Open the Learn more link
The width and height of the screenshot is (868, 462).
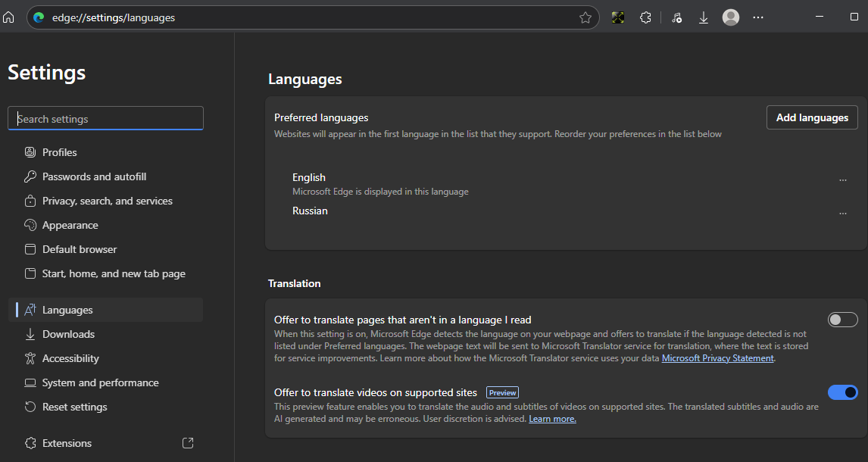[x=552, y=419]
